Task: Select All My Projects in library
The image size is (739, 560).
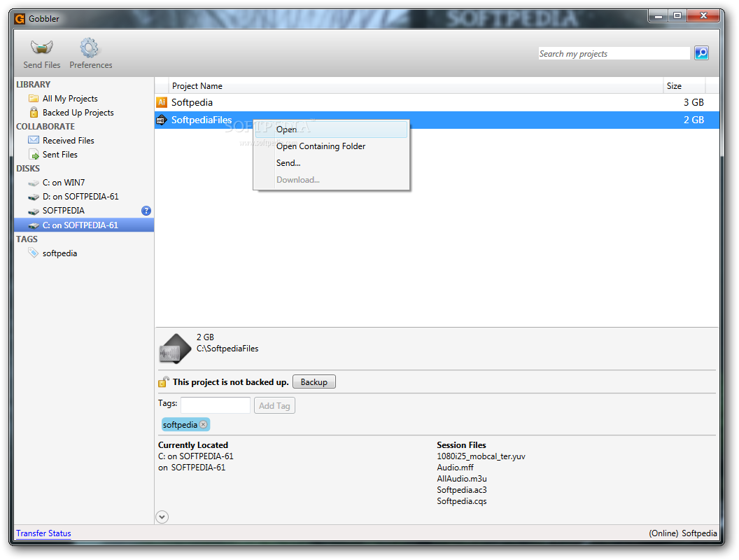Action: [x=70, y=99]
